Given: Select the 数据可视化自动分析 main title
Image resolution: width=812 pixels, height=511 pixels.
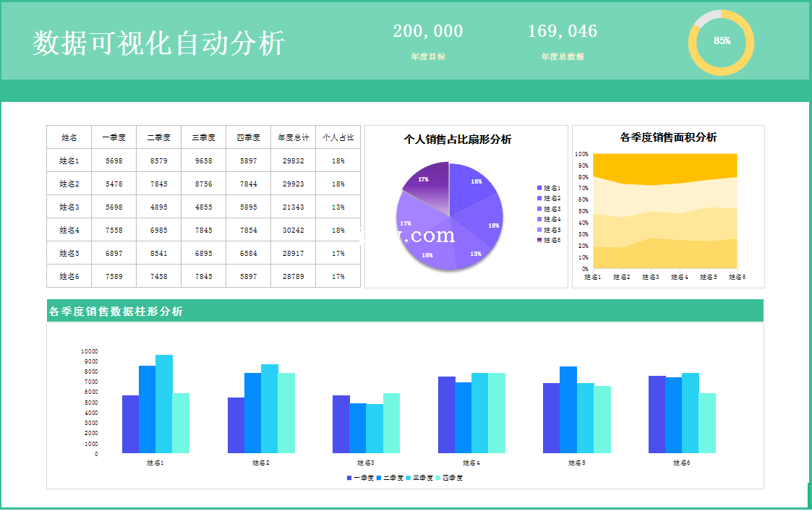Looking at the screenshot, I should (158, 43).
